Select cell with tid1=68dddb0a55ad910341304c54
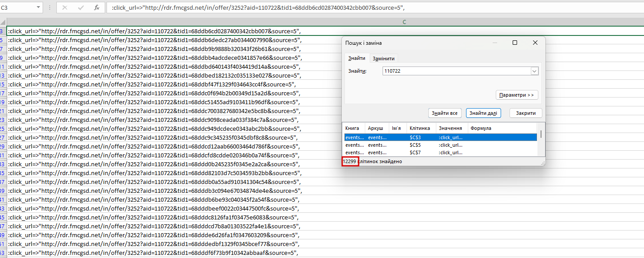 click(325, 182)
